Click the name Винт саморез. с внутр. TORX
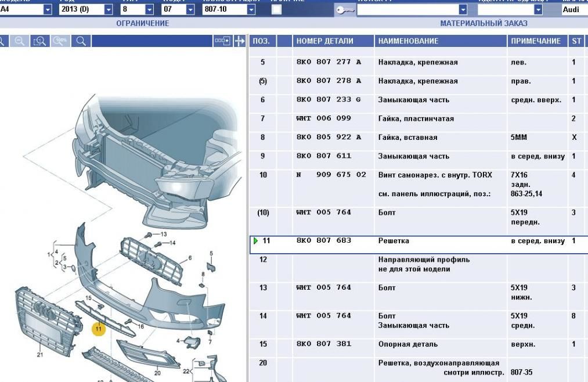This screenshot has height=382, width=588. (x=435, y=175)
